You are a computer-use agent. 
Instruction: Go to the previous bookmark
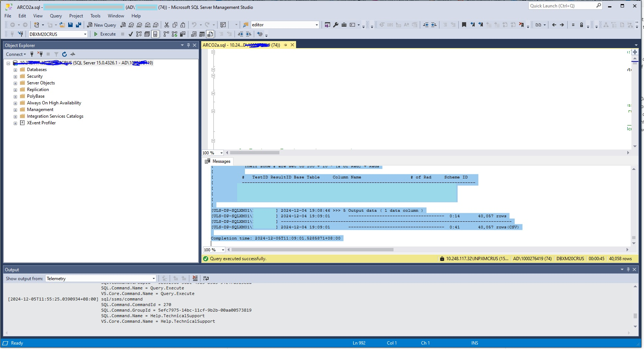472,25
